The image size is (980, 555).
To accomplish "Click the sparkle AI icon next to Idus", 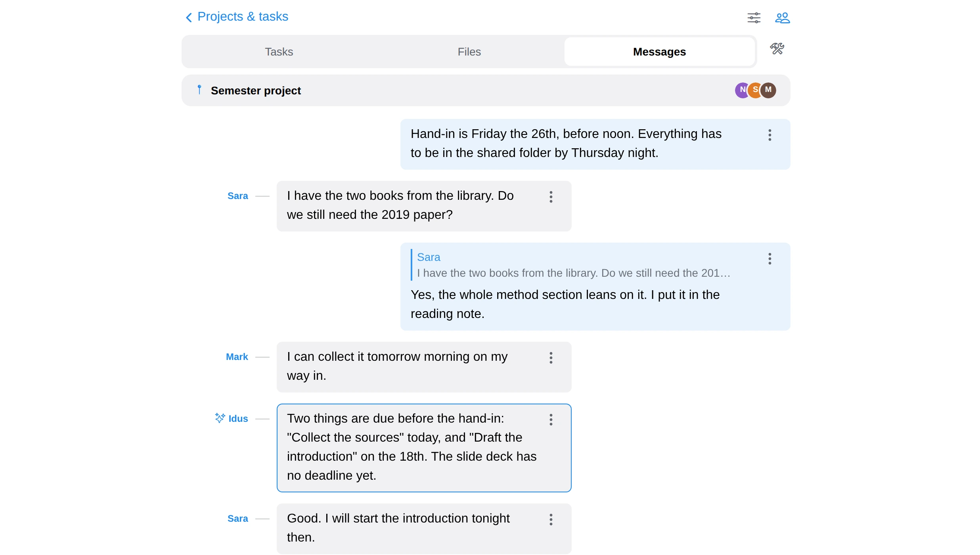I will (220, 418).
